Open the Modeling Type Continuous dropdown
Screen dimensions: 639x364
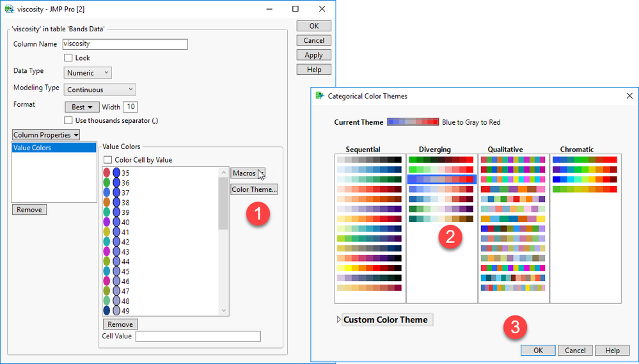click(100, 90)
